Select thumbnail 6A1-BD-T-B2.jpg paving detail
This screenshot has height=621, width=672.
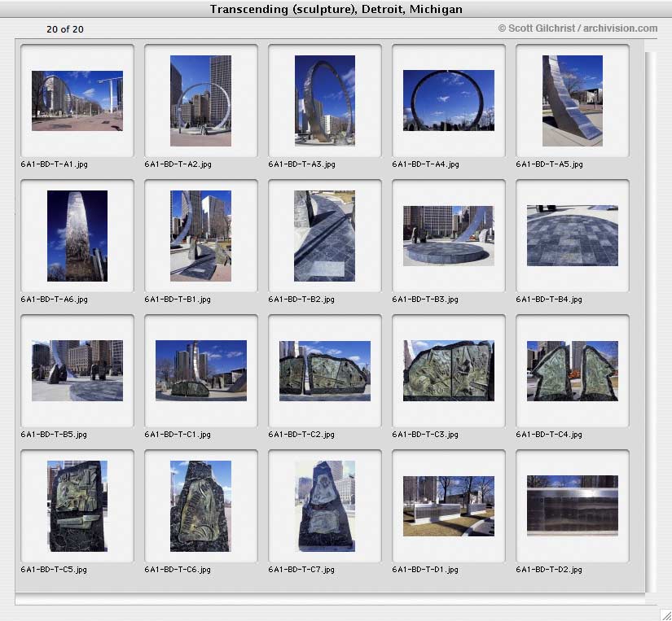click(324, 236)
